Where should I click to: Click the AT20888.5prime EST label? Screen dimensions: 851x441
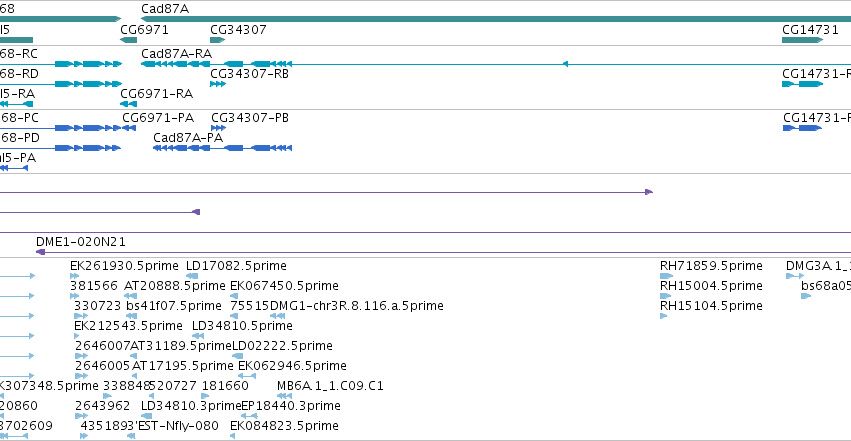[175, 286]
